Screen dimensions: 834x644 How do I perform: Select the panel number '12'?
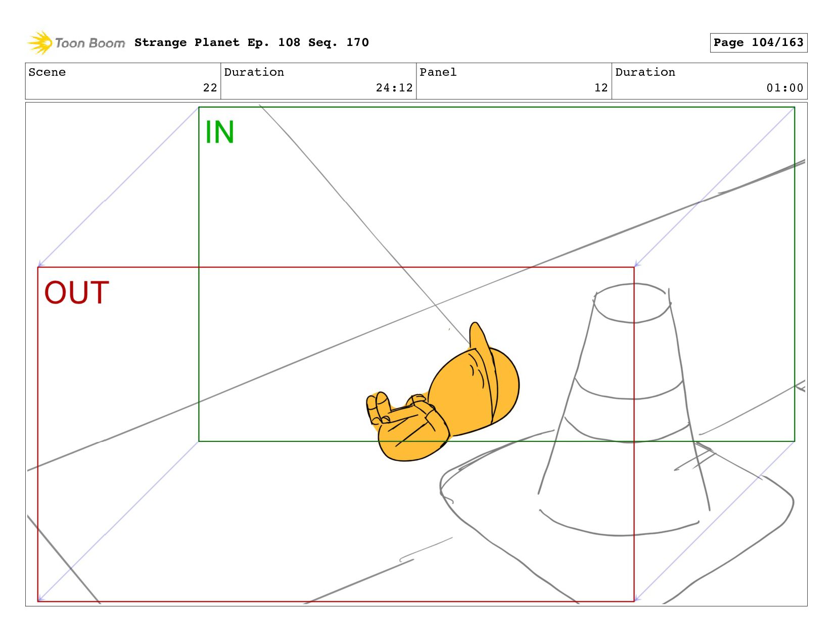pos(601,88)
